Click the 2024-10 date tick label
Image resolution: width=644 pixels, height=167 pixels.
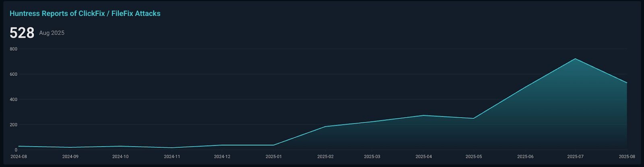(x=120, y=157)
